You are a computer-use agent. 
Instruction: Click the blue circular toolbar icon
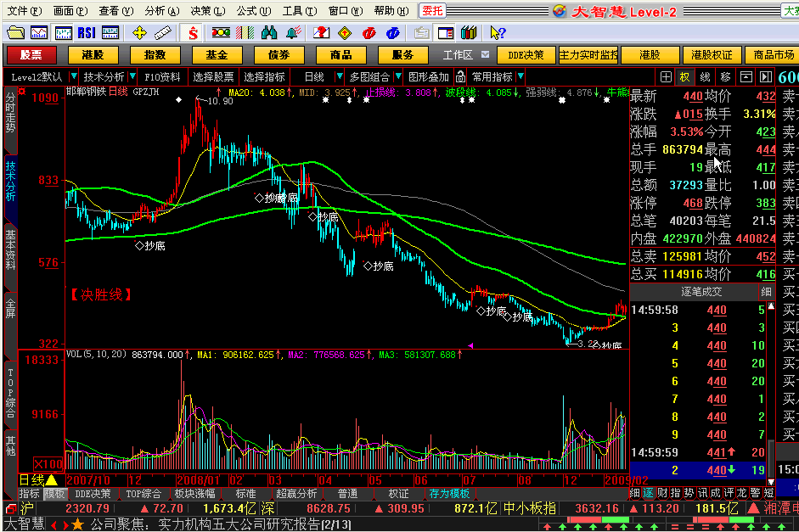click(x=393, y=33)
